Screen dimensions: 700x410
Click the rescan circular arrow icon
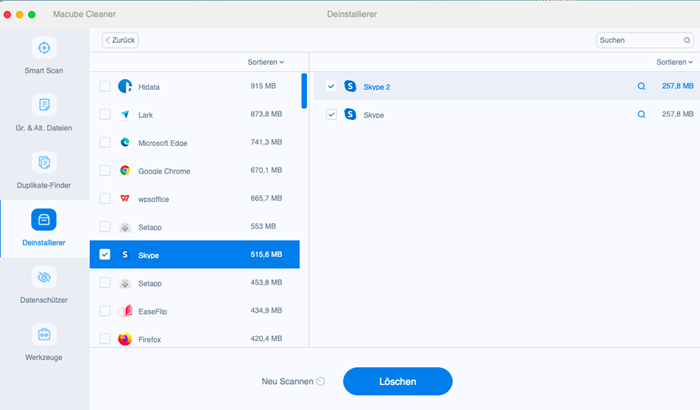click(321, 381)
